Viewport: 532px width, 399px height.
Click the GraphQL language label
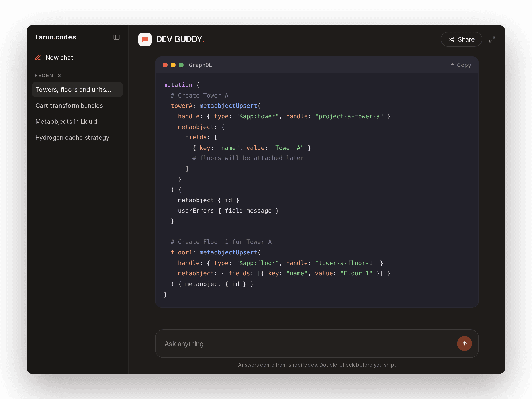200,65
